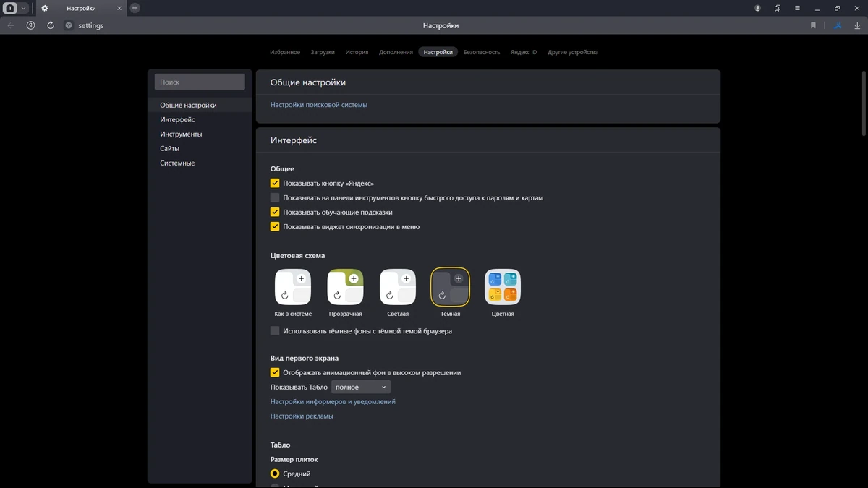Viewport: 868px width, 488px height.
Task: Click the site info icon before settings
Action: click(x=69, y=25)
